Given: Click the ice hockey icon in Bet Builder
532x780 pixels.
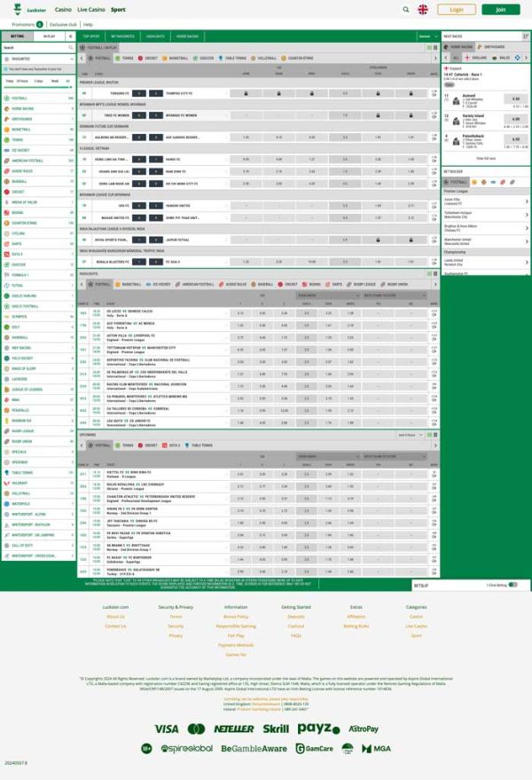Looking at the screenshot, I should 493,182.
